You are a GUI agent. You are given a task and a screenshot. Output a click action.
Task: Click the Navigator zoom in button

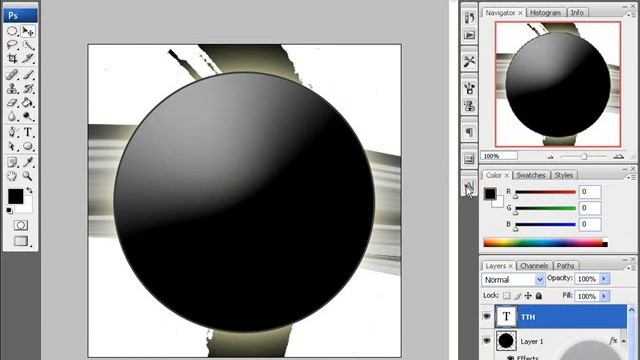(619, 156)
